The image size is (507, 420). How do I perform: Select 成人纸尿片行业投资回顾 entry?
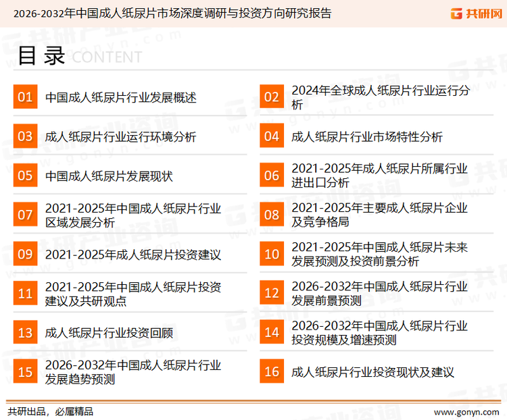(109, 333)
